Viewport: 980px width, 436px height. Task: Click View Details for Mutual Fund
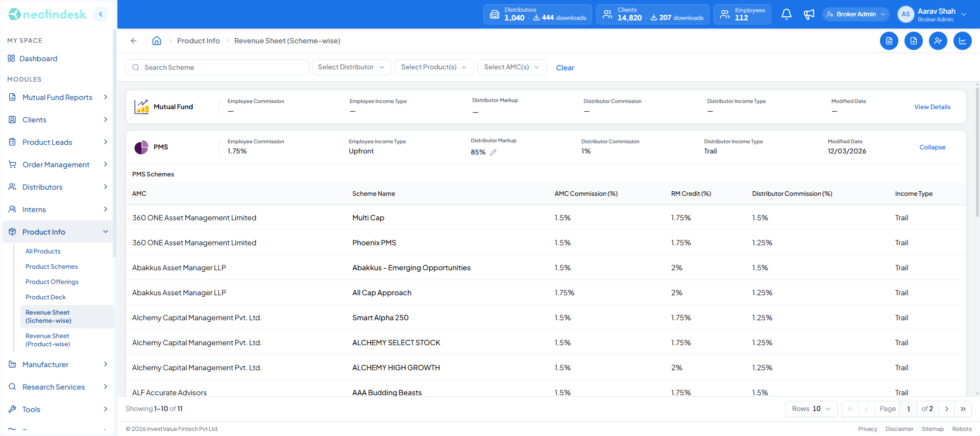coord(932,107)
